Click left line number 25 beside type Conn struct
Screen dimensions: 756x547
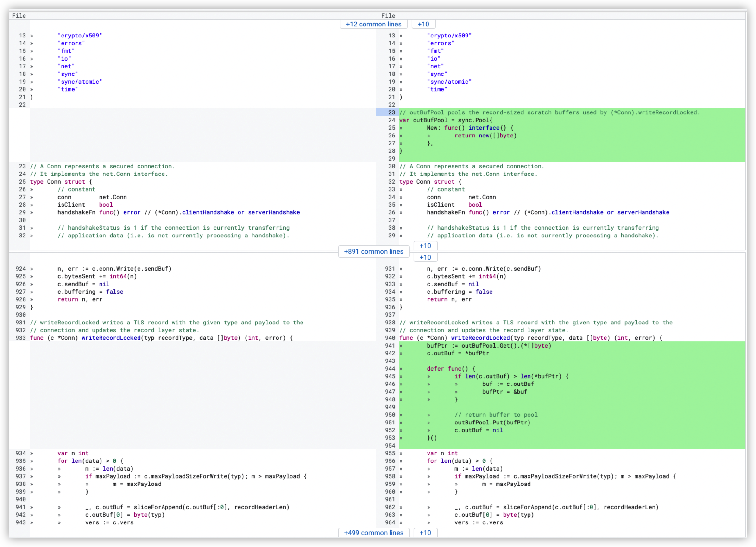pyautogui.click(x=22, y=181)
